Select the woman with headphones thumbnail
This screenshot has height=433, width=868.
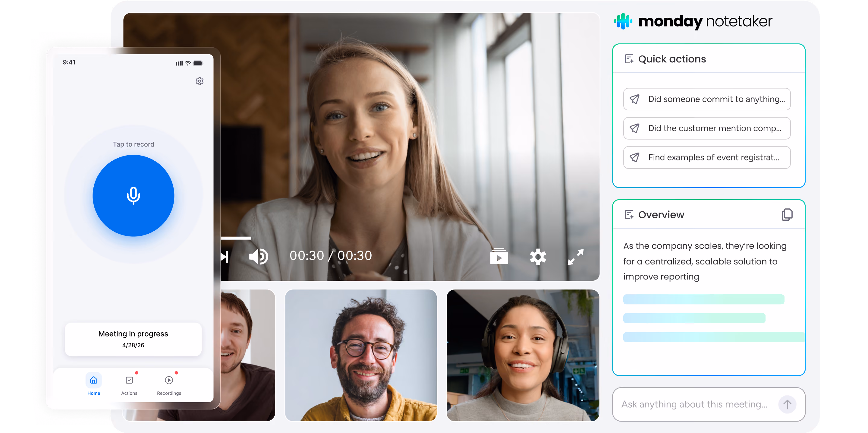click(523, 355)
